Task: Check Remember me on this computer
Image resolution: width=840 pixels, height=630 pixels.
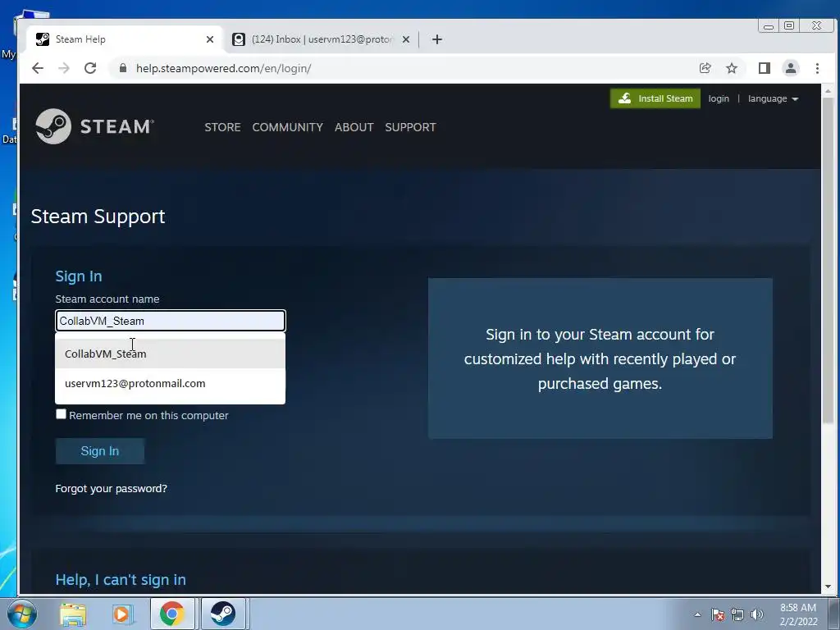Action: click(x=61, y=414)
